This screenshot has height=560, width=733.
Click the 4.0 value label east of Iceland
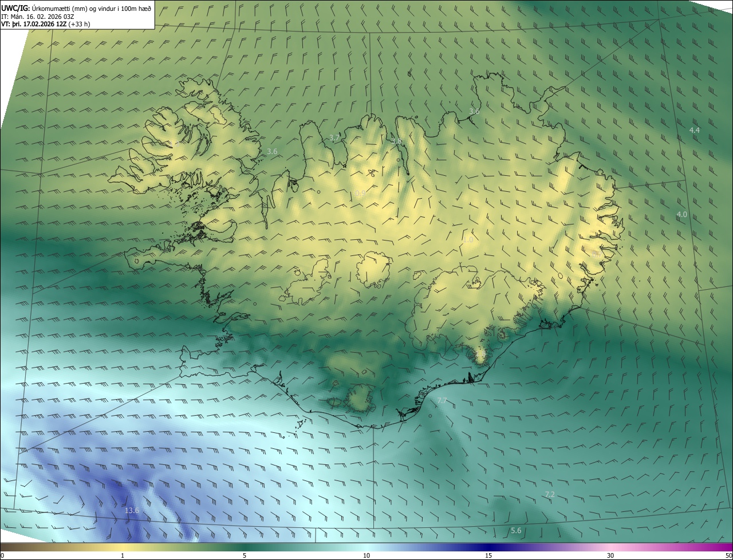(682, 214)
